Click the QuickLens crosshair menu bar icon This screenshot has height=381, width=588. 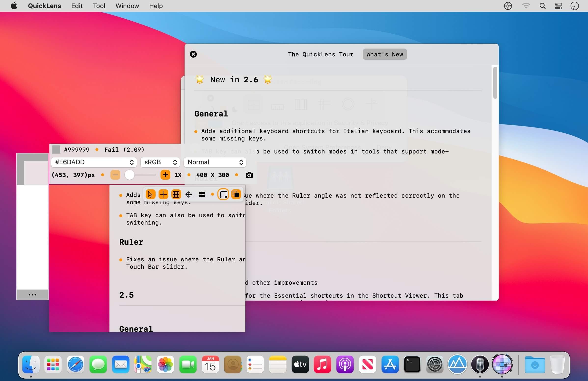tap(508, 6)
